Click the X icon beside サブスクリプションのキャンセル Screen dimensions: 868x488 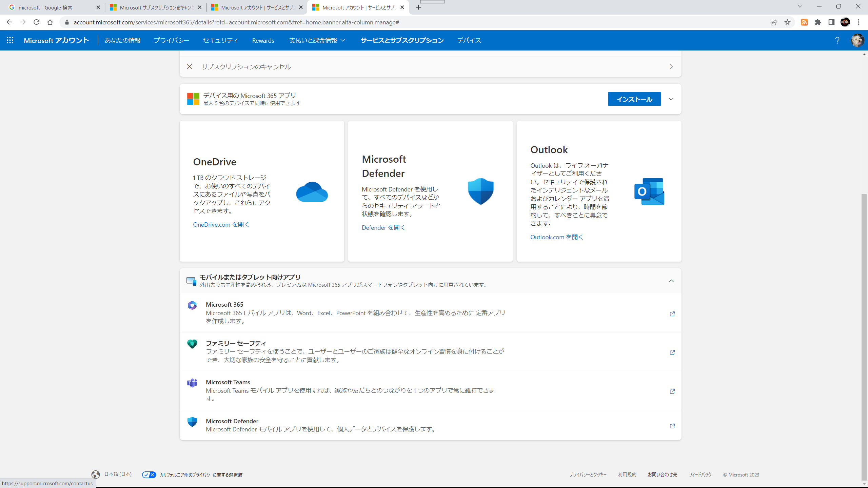coord(190,67)
